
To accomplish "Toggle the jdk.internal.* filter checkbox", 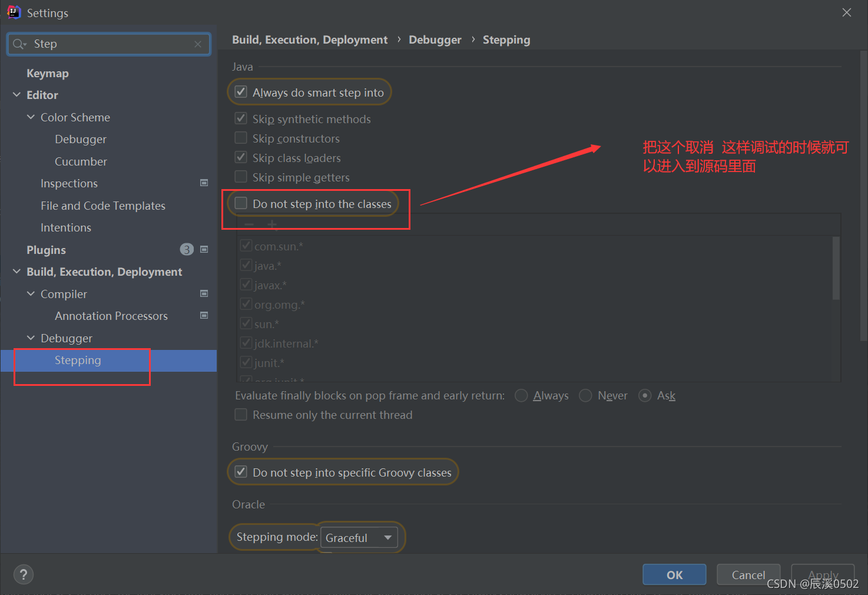I will point(246,343).
